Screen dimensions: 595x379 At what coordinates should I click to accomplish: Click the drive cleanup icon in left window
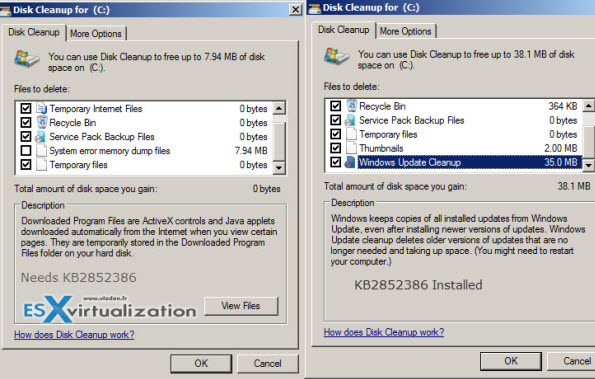pos(27,59)
